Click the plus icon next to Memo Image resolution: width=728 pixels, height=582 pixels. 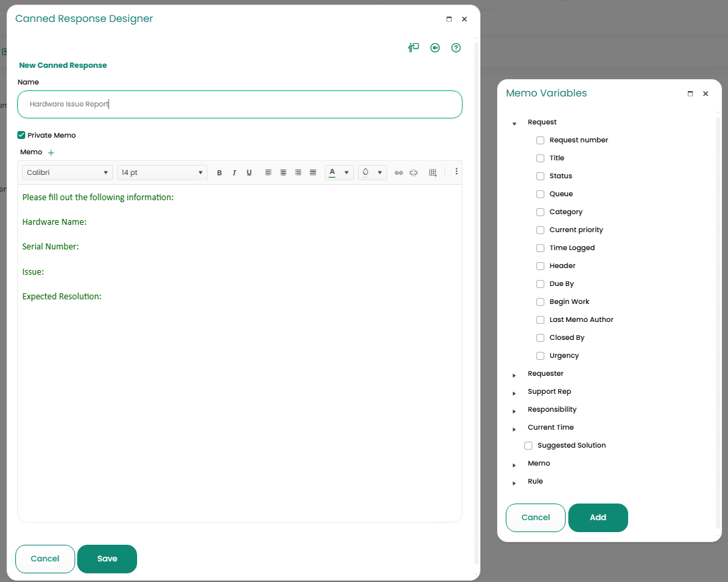click(51, 153)
